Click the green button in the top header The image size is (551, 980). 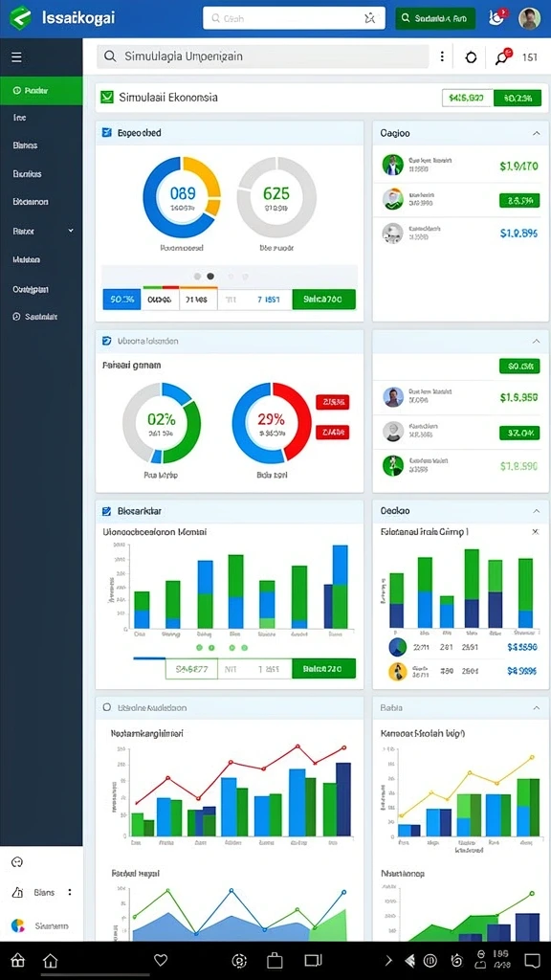pyautogui.click(x=435, y=19)
